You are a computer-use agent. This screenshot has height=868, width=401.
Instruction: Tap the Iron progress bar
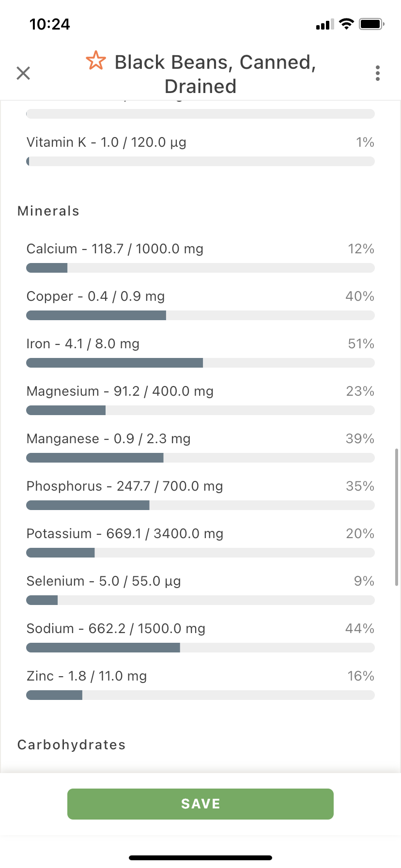[x=200, y=363]
